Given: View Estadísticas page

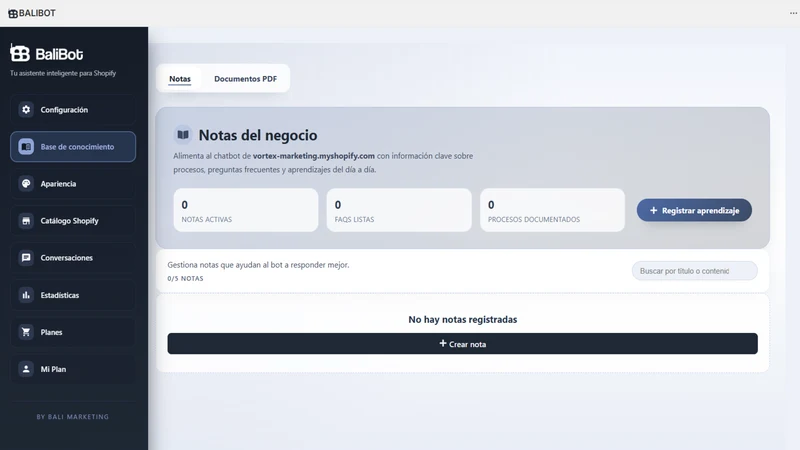Looking at the screenshot, I should point(73,295).
